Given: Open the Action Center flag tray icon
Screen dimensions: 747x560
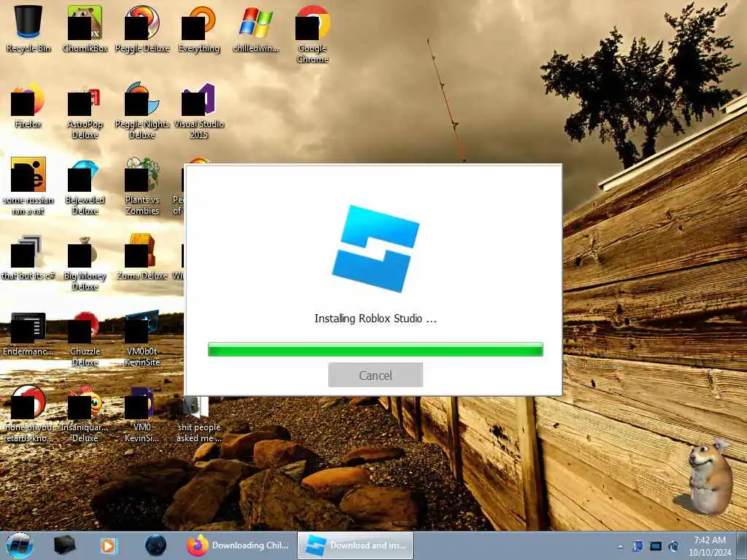Looking at the screenshot, I should coord(638,546).
